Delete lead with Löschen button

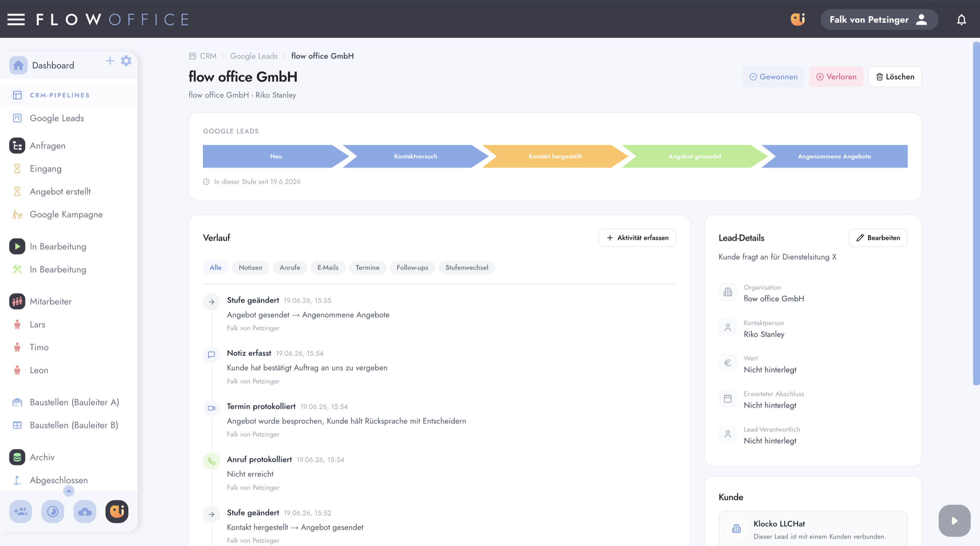point(895,77)
